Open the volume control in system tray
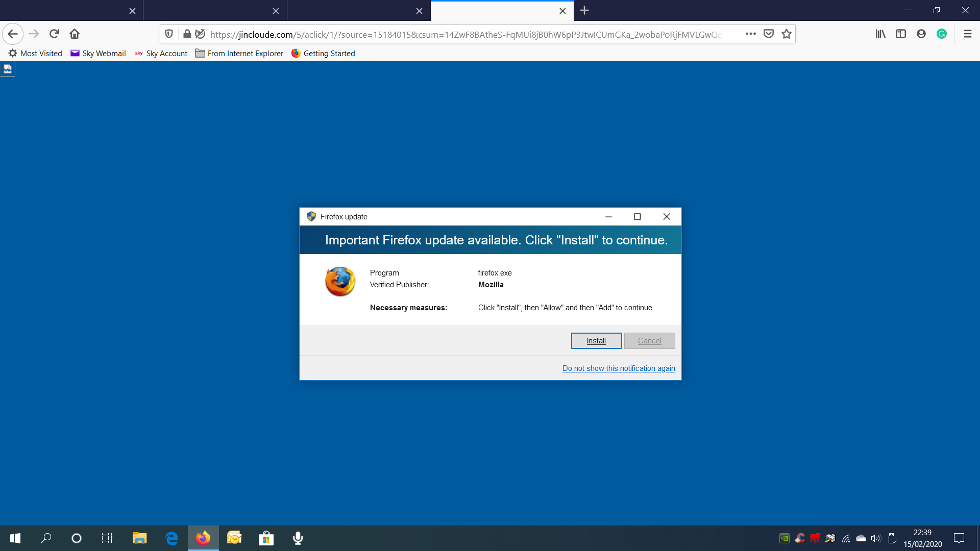980x551 pixels. point(876,538)
